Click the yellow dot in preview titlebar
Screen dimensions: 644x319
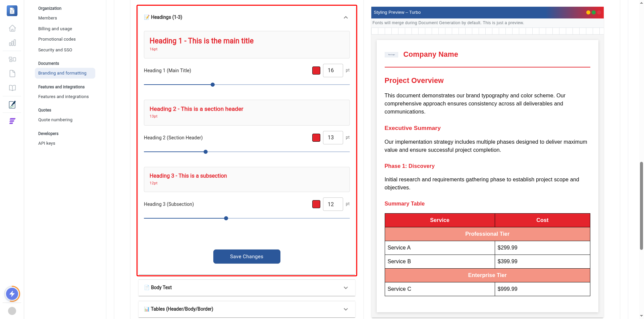click(x=588, y=12)
